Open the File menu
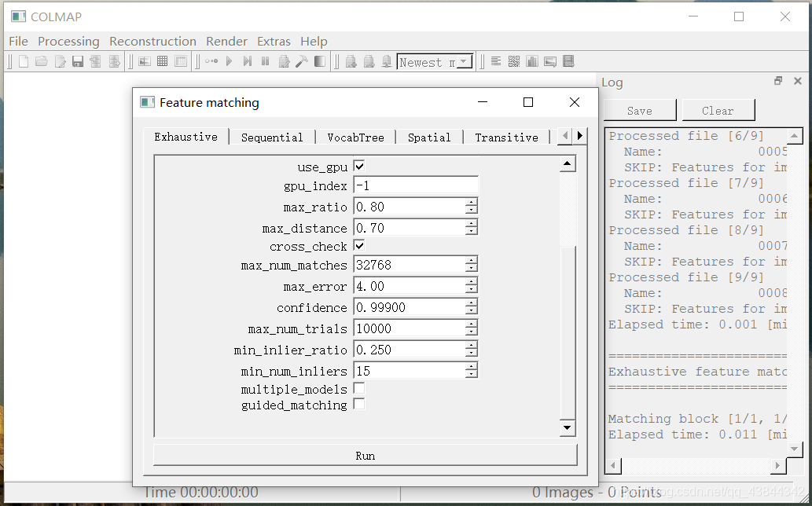Screen dimensions: 812x506 pos(19,42)
